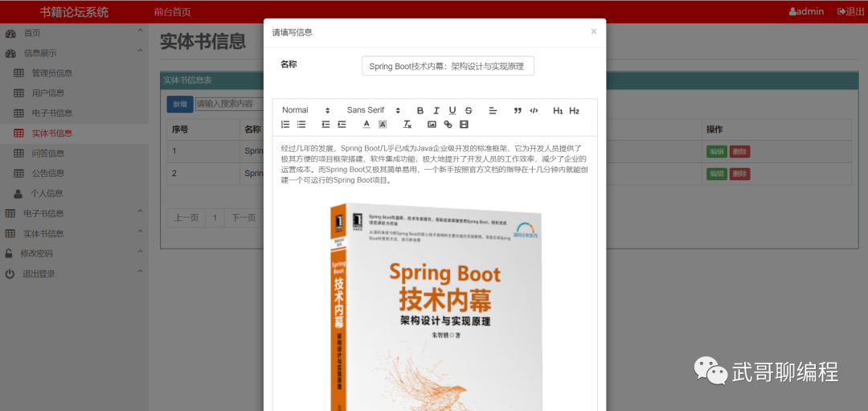Insert a video into the editor
868x411 pixels.
(x=464, y=124)
